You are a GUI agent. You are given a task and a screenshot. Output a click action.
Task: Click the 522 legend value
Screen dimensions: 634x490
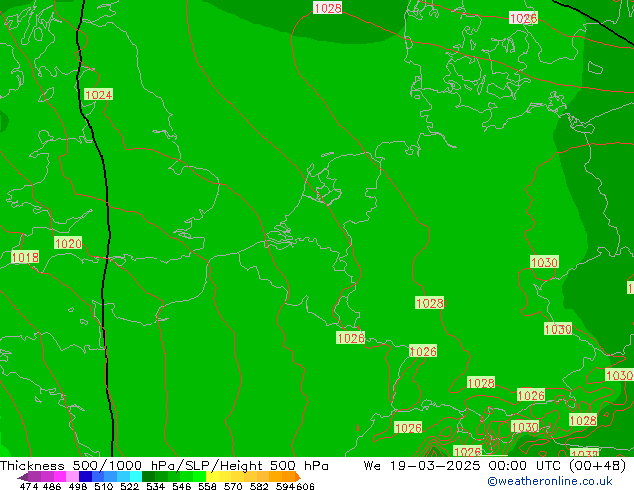[x=129, y=486]
